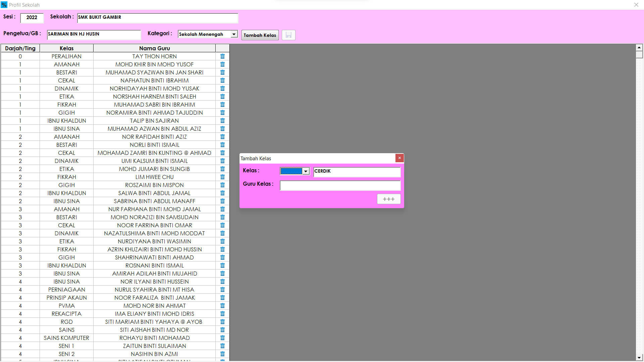This screenshot has width=644, height=362.
Task: Expand the Kelas level dropdown in the dialog
Action: tap(306, 171)
